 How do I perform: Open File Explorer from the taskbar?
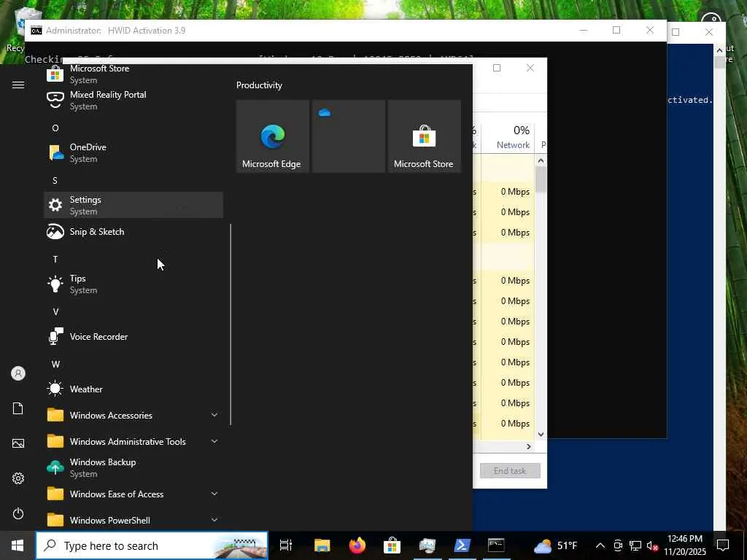[322, 545]
